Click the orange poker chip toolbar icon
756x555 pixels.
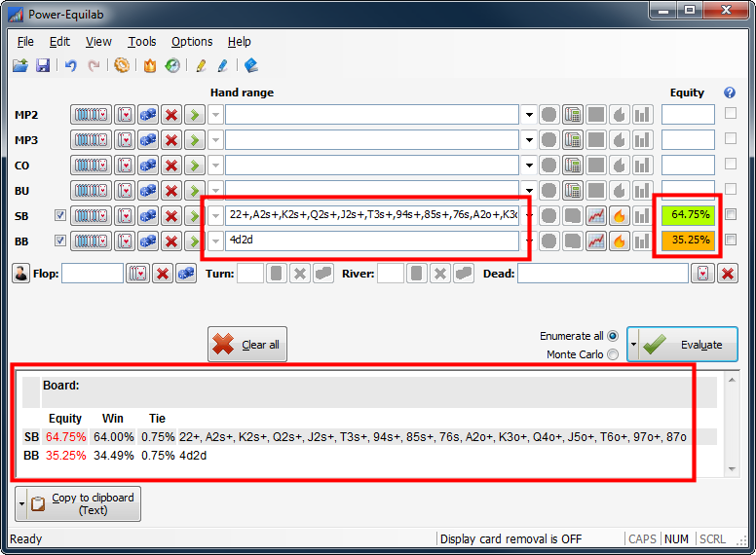point(122,65)
